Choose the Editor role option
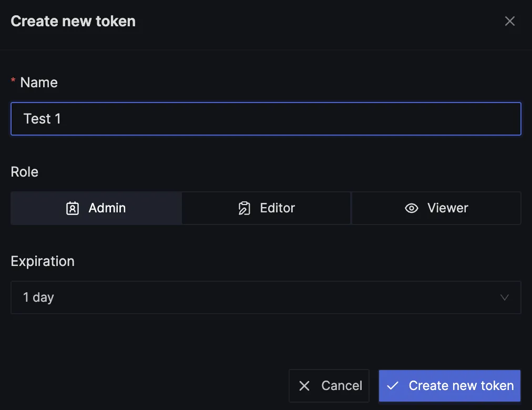The width and height of the screenshot is (532, 410). pyautogui.click(x=266, y=208)
